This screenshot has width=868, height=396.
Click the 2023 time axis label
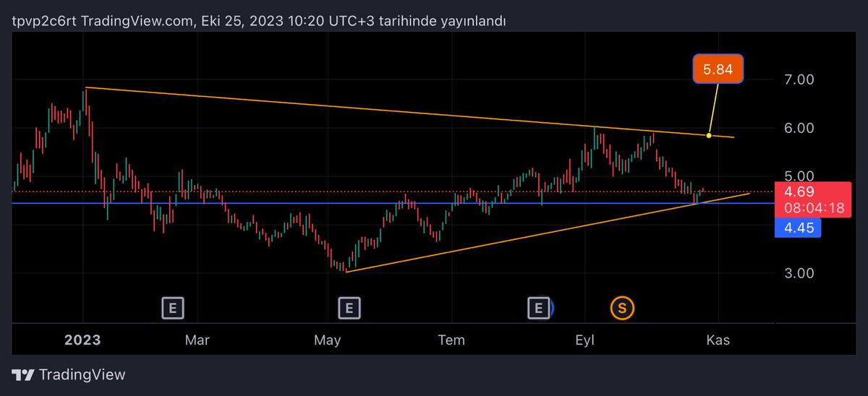pos(83,340)
